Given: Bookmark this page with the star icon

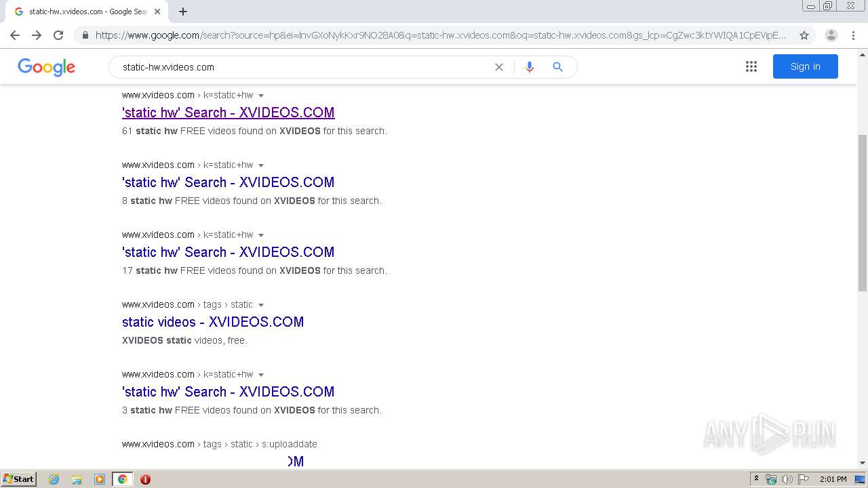Looking at the screenshot, I should (804, 35).
